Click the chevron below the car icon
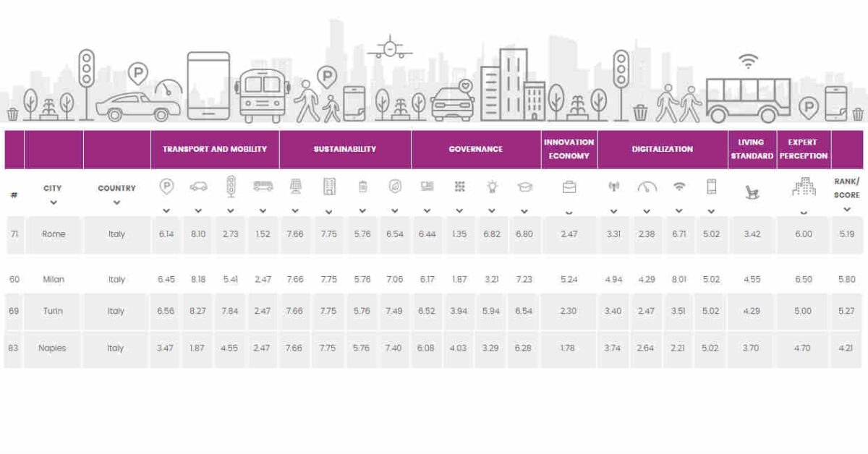868x454 pixels. pyautogui.click(x=198, y=211)
